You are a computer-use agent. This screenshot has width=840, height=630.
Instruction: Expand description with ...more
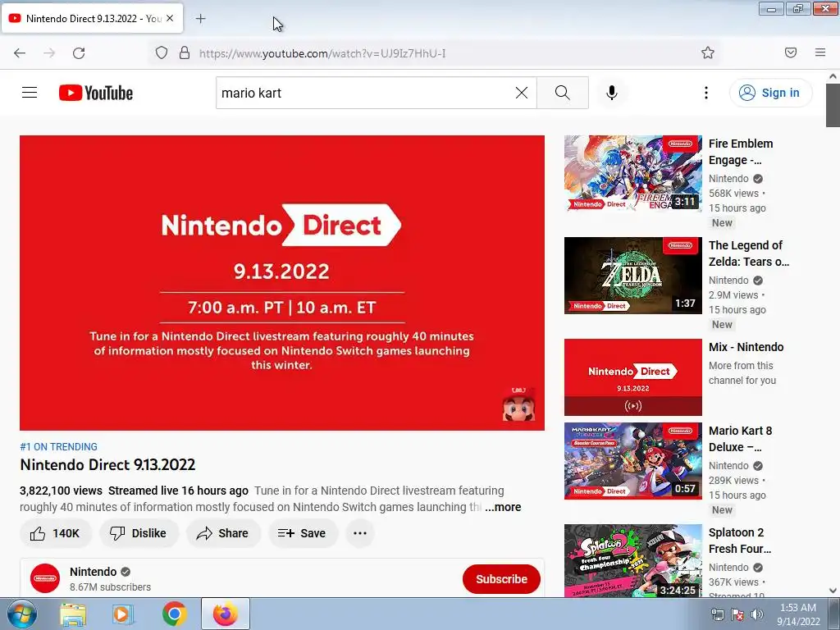pyautogui.click(x=503, y=507)
